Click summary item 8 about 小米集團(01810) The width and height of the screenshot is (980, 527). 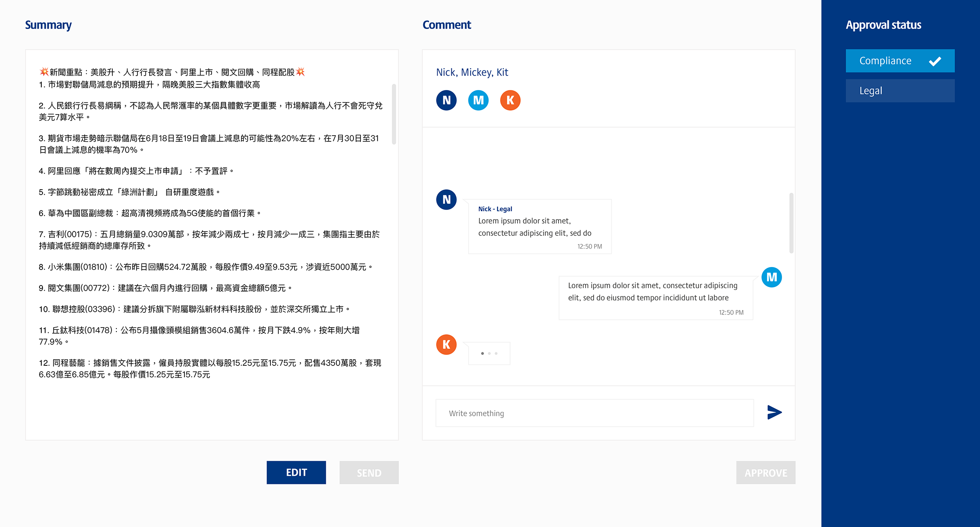tap(206, 267)
